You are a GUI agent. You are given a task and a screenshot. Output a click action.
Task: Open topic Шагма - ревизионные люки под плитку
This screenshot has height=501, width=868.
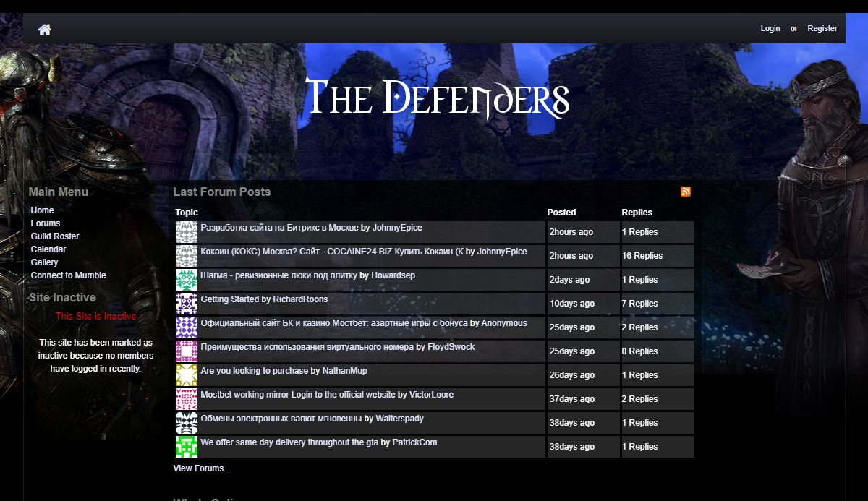point(279,275)
